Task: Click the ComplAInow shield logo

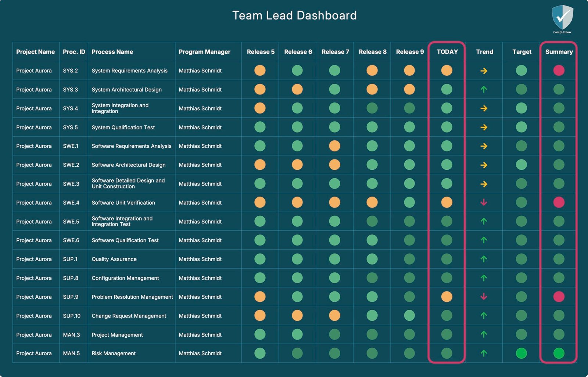Action: (x=562, y=18)
